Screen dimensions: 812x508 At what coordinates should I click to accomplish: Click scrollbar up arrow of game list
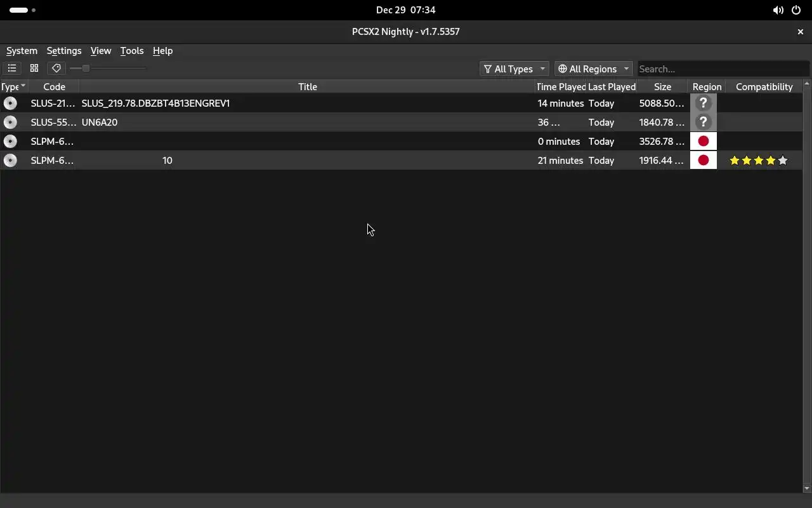tap(807, 84)
